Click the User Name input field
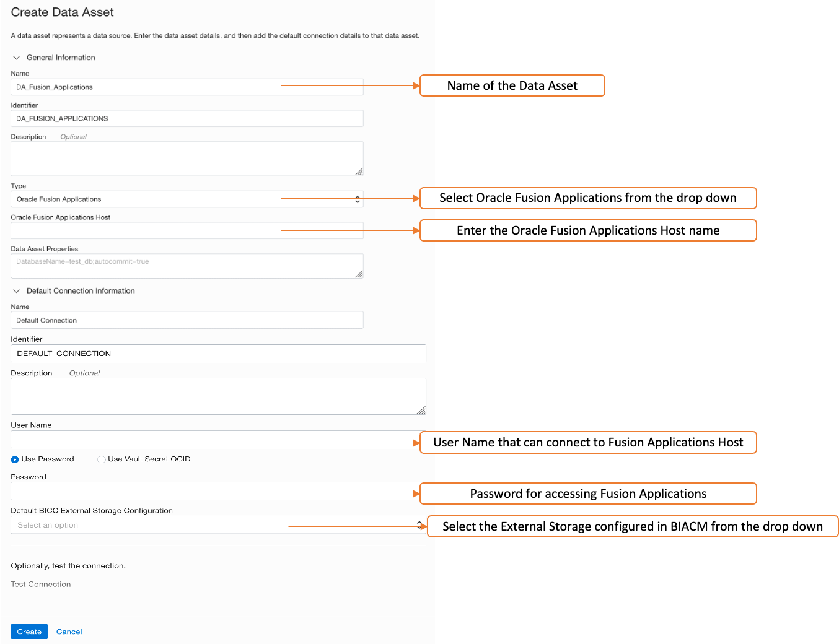The height and width of the screenshot is (644, 839). click(x=216, y=440)
